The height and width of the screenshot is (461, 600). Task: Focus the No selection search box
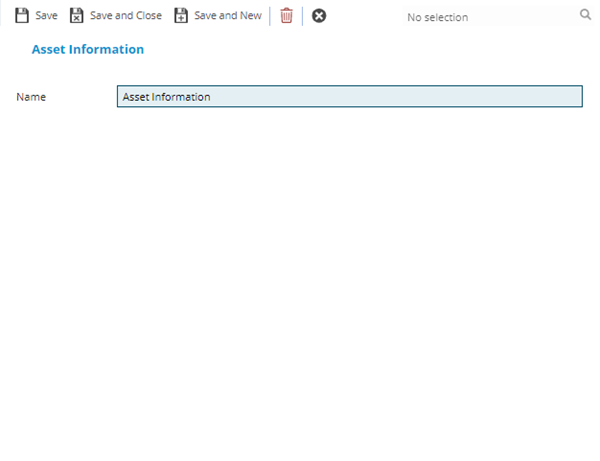click(485, 17)
